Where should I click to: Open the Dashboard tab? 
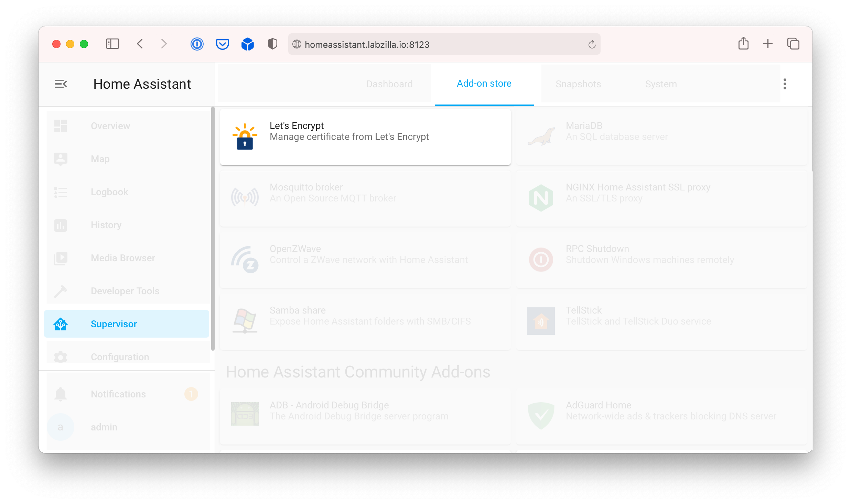(389, 84)
